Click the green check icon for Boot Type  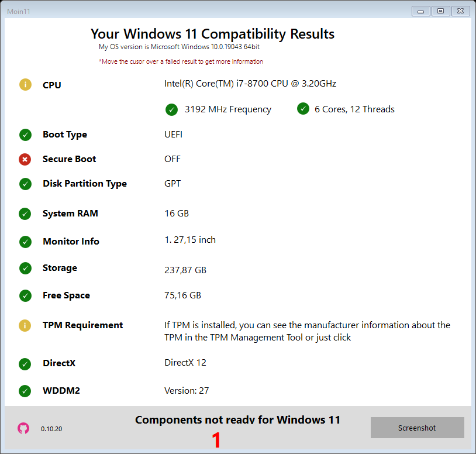pyautogui.click(x=25, y=135)
